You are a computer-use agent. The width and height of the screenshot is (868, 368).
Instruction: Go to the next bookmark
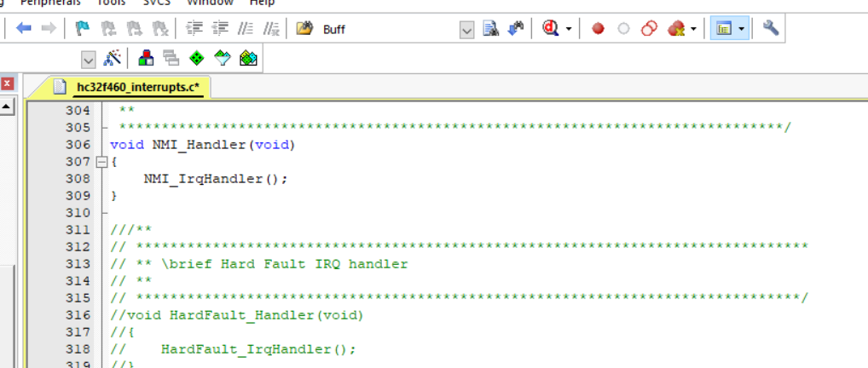coord(133,28)
